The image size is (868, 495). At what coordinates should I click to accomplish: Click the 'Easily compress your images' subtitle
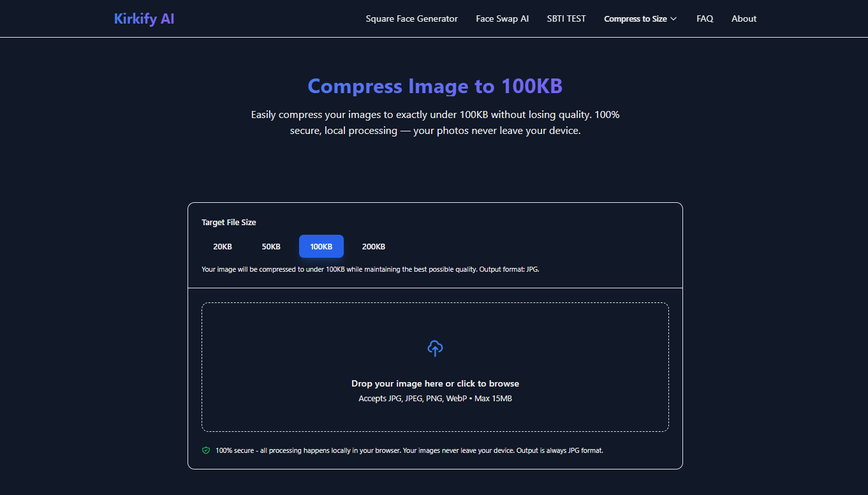click(435, 123)
